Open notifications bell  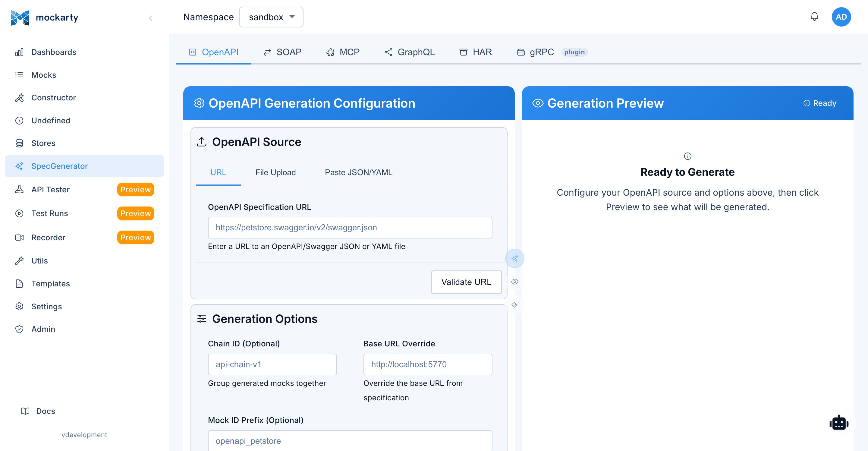click(814, 17)
